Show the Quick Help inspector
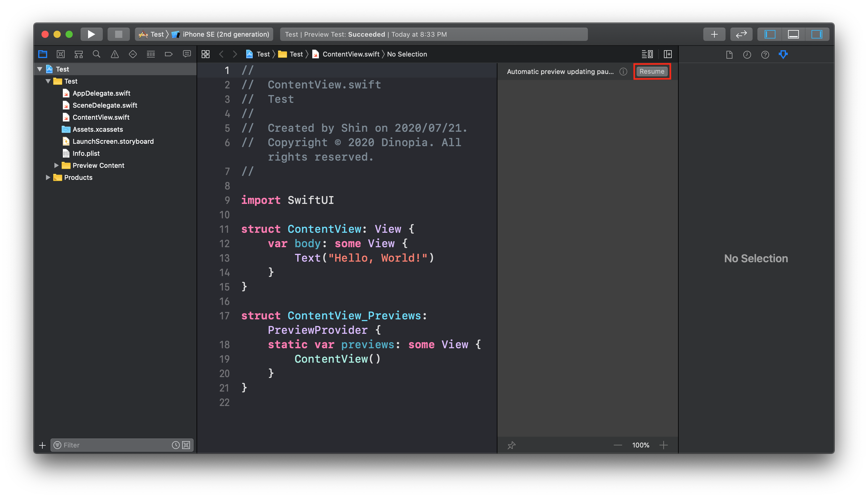This screenshot has width=868, height=498. pyautogui.click(x=765, y=54)
